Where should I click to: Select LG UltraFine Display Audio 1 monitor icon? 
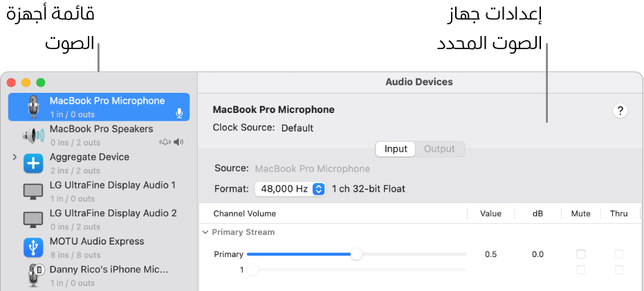(33, 192)
